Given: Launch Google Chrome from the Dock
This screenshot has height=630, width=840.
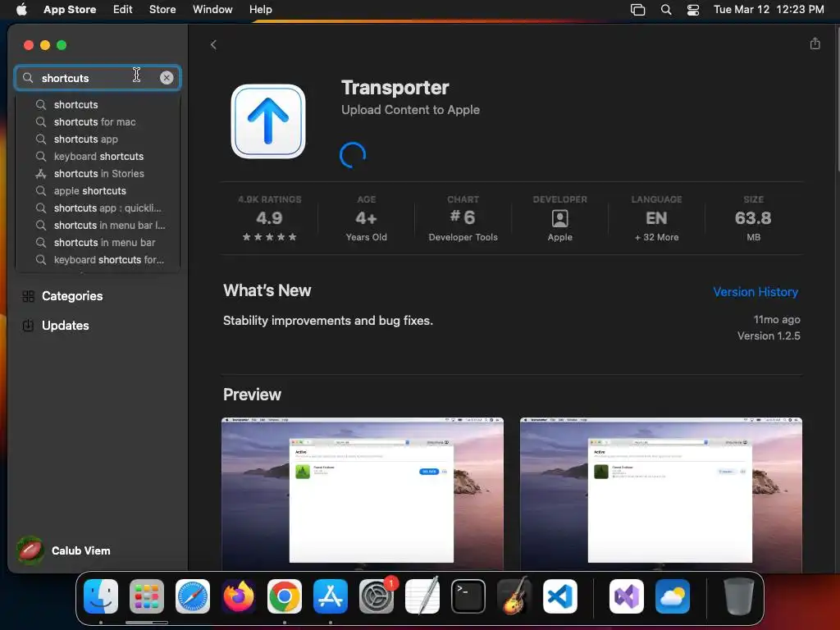Looking at the screenshot, I should 285,596.
